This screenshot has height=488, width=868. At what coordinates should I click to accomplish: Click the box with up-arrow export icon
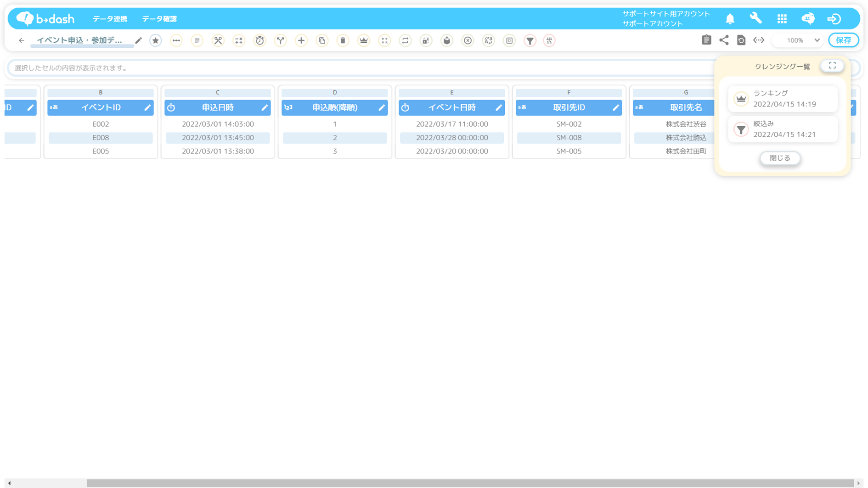pyautogui.click(x=447, y=40)
